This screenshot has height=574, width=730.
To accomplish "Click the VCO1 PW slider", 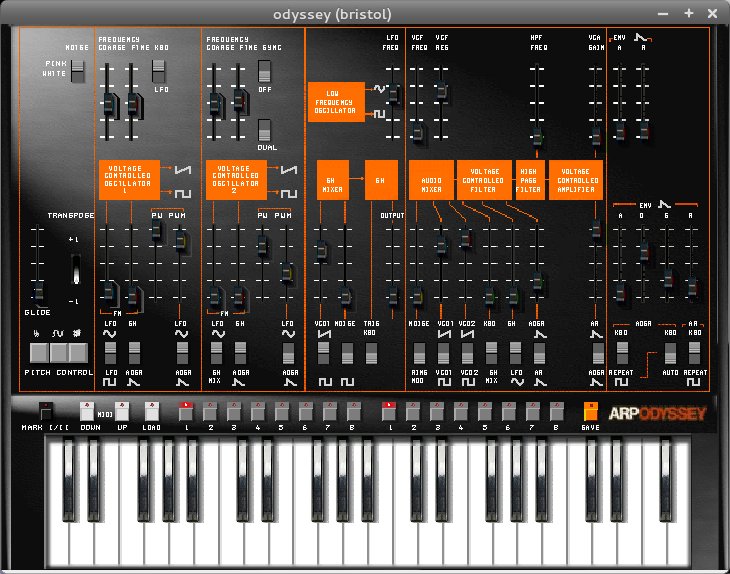I will tap(157, 230).
